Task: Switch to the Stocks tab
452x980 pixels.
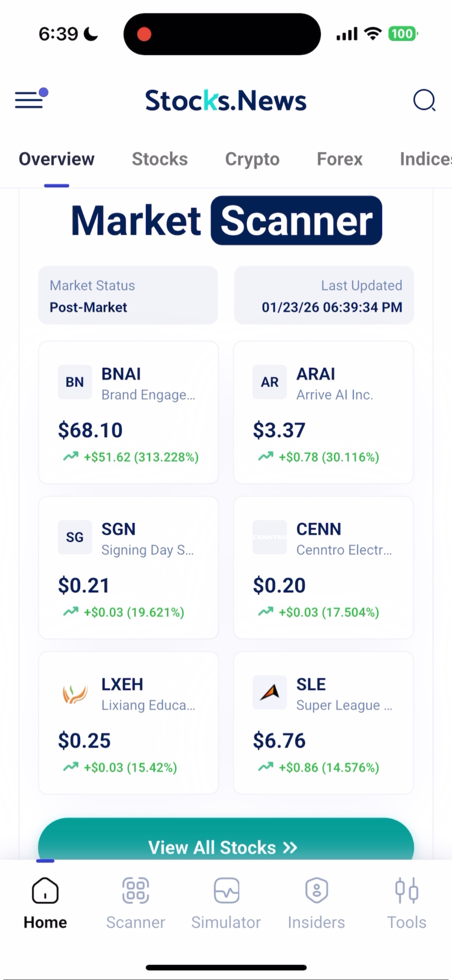Action: tap(160, 159)
